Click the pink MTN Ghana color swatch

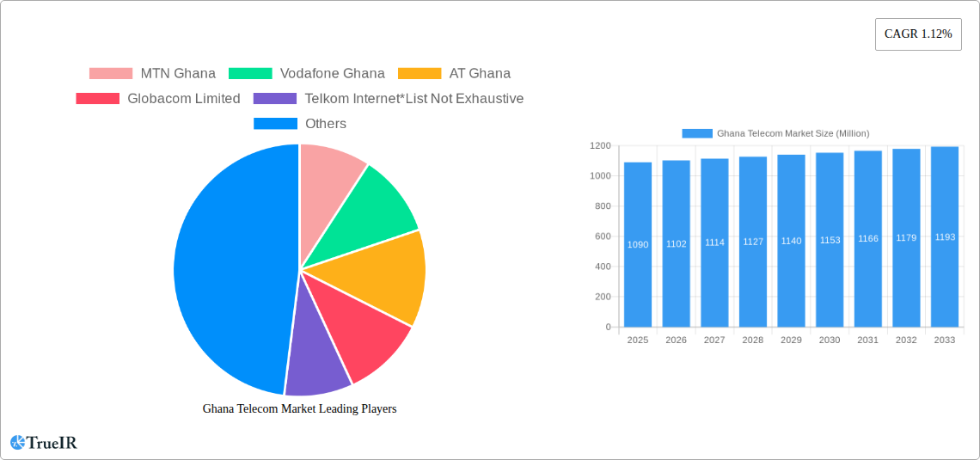(111, 73)
